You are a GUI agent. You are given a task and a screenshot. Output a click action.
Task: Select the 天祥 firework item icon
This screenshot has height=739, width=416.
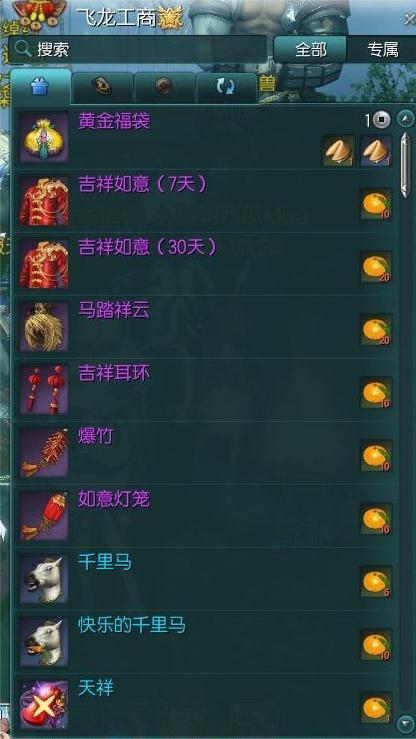click(44, 705)
